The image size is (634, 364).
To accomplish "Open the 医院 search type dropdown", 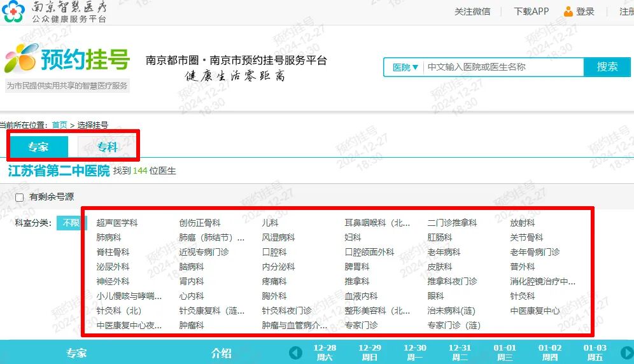I will (405, 67).
